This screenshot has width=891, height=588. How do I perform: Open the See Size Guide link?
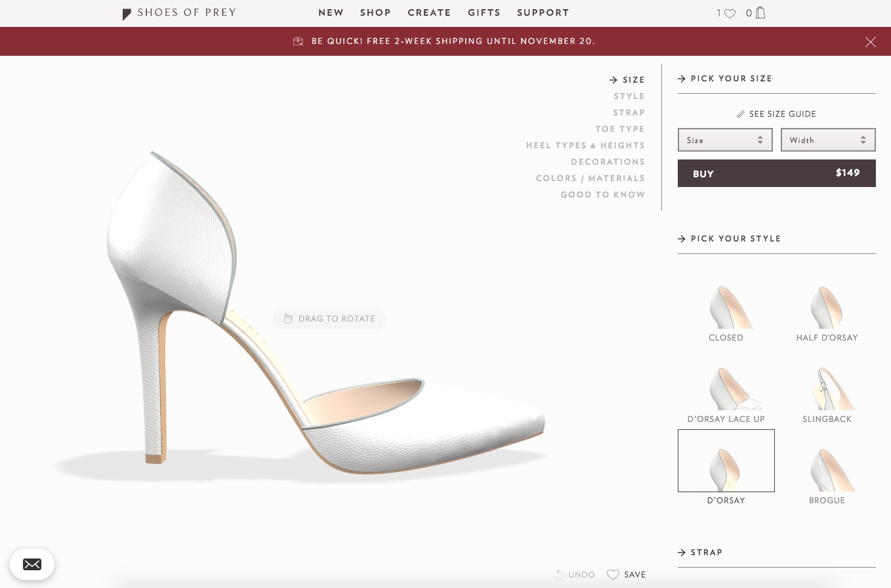(776, 114)
